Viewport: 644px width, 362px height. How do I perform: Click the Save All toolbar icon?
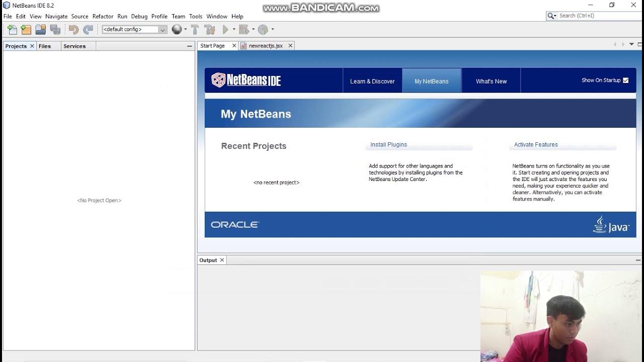55,30
